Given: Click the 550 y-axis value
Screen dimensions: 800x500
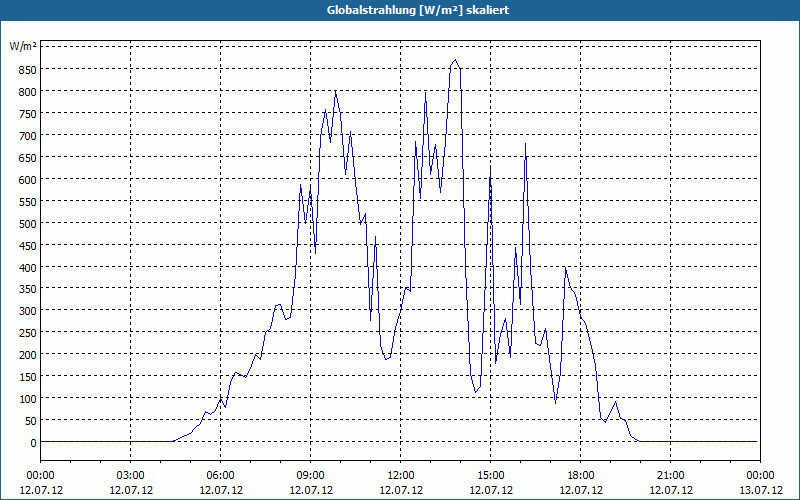Looking at the screenshot, I should click(x=28, y=201).
